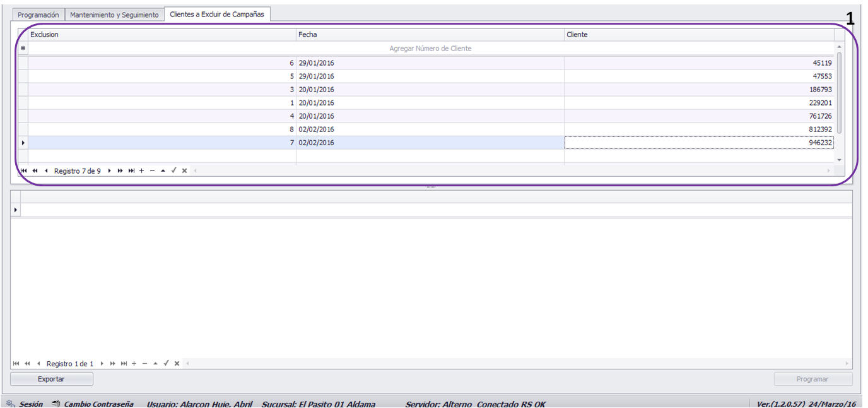The image size is (868, 408).
Task: Go to previous page in exclusions navigator
Action: (x=35, y=171)
